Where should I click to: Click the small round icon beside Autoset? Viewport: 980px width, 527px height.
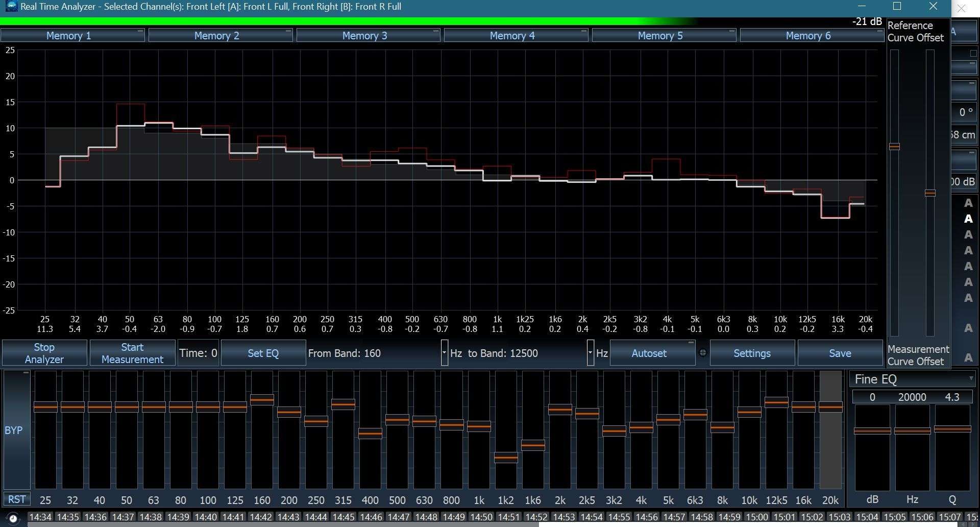point(703,353)
